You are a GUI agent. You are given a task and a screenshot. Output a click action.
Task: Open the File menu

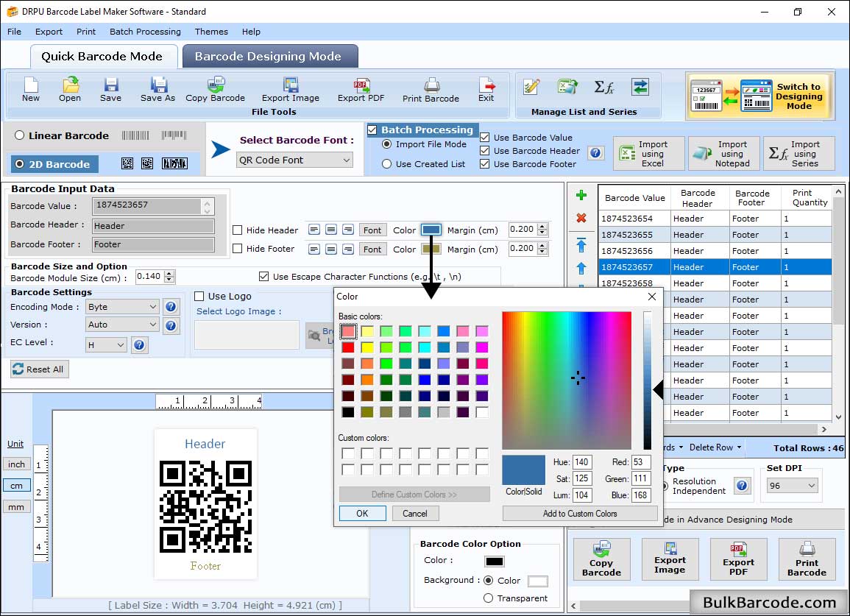click(14, 32)
